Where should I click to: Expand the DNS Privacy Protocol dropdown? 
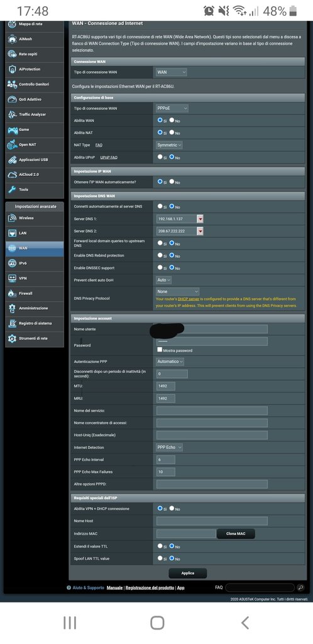[x=178, y=291]
